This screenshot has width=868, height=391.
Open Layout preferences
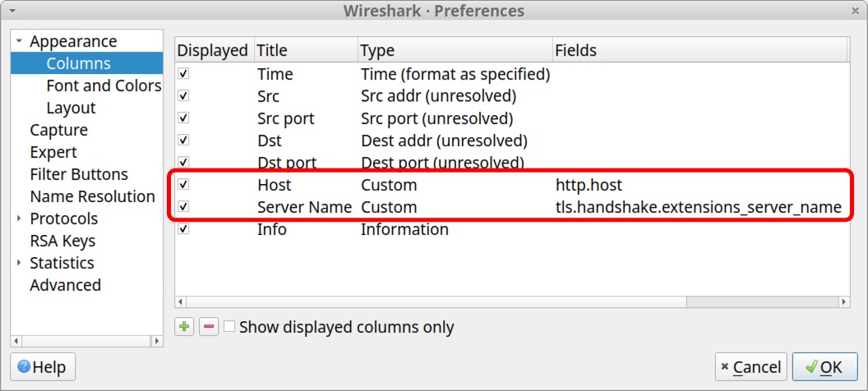[x=71, y=108]
